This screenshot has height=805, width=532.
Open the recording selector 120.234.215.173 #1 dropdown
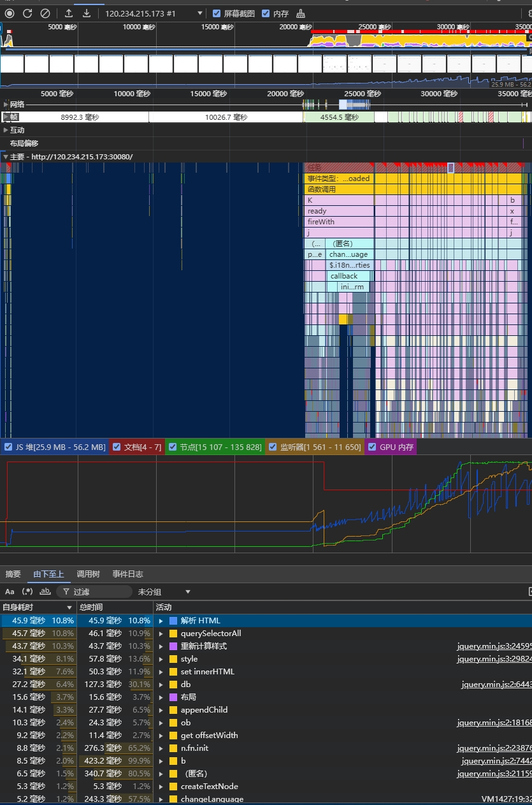[x=153, y=13]
